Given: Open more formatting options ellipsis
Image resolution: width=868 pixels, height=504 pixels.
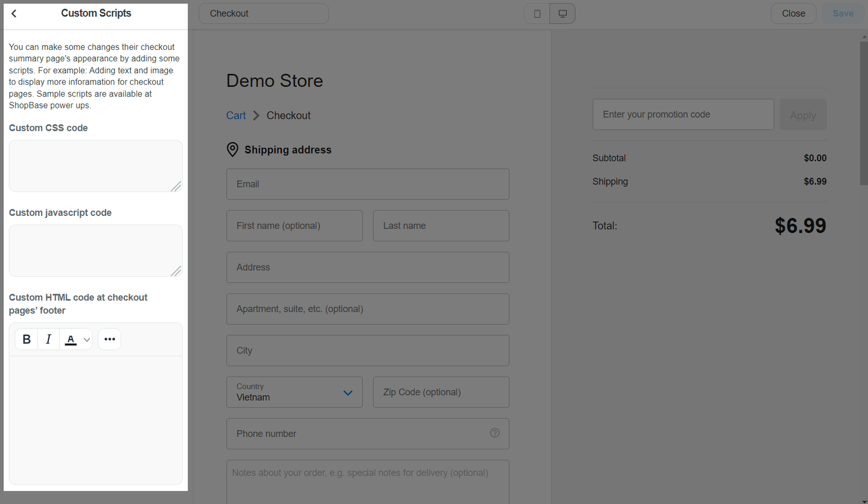Looking at the screenshot, I should tap(110, 339).
